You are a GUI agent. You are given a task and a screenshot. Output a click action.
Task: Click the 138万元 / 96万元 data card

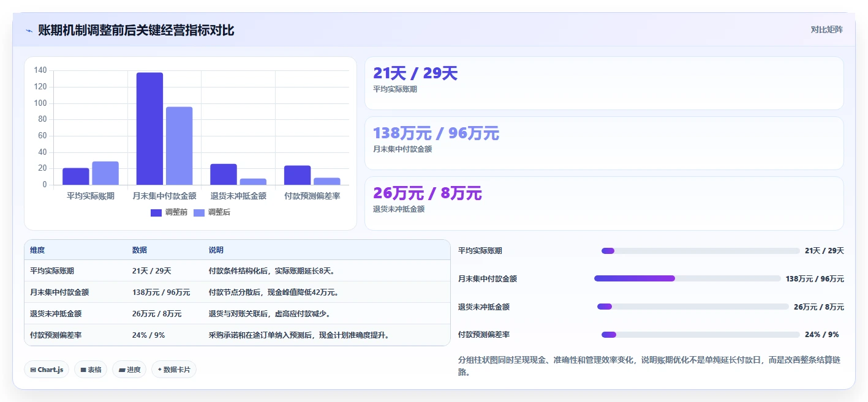pyautogui.click(x=604, y=143)
